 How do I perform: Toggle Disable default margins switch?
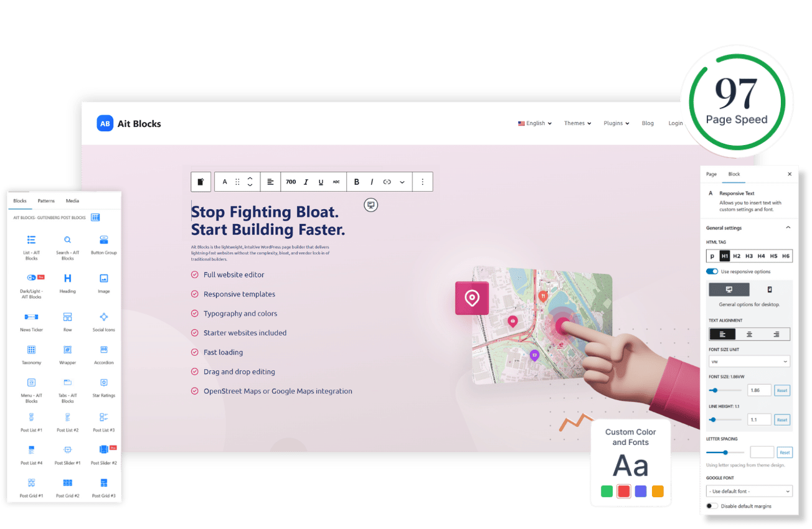click(x=712, y=506)
